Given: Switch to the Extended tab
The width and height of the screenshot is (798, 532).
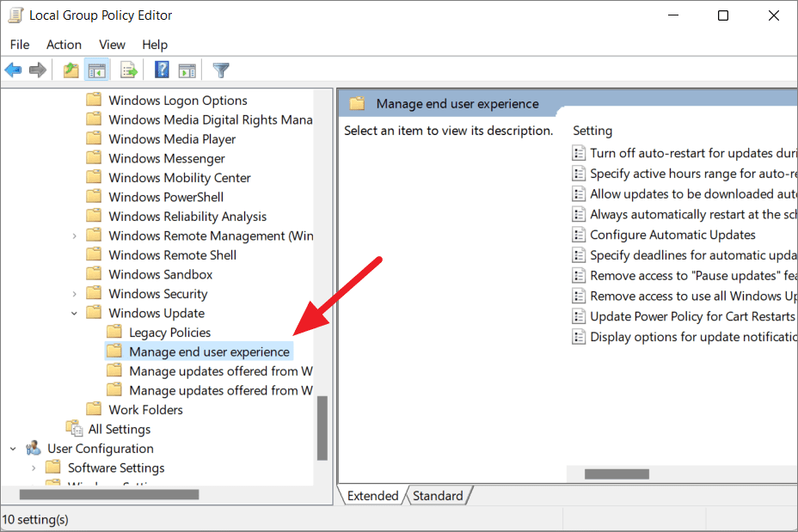Looking at the screenshot, I should pyautogui.click(x=372, y=495).
